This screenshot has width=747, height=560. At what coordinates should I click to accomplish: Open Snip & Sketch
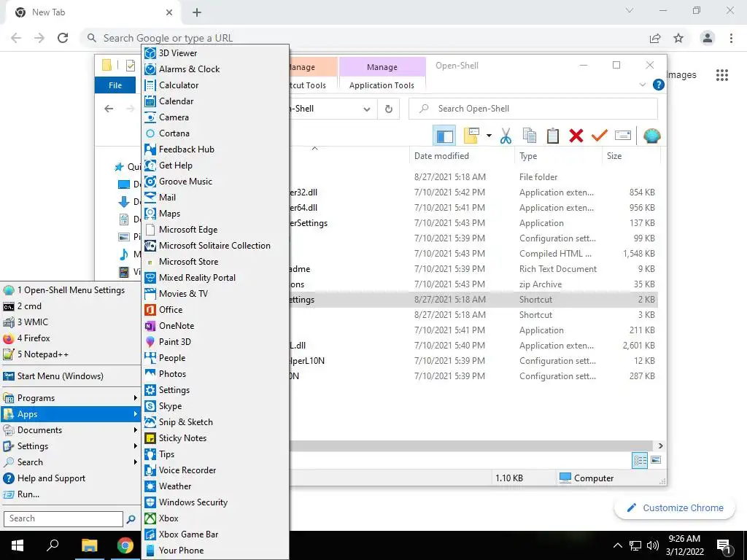point(215,422)
